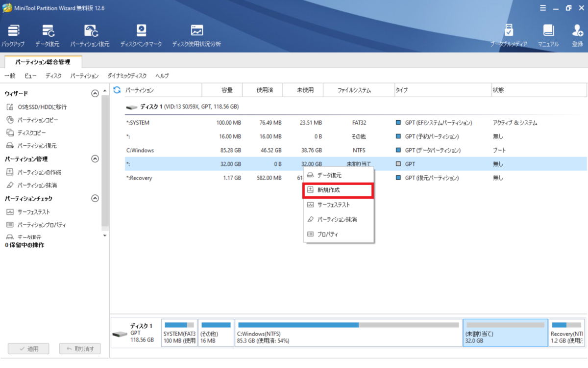Collapse the パーティション管理 section
The height and width of the screenshot is (368, 588).
pos(95,159)
